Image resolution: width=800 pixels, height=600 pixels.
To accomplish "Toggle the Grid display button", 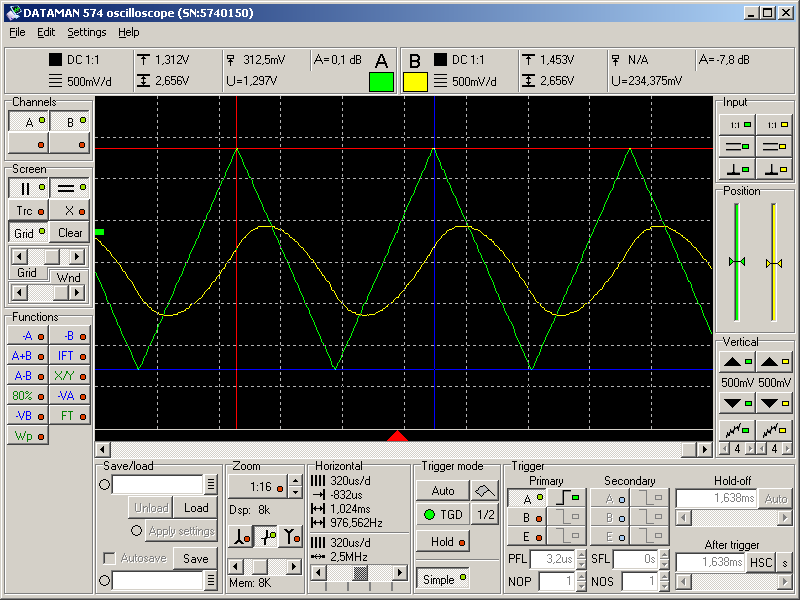I will coord(28,233).
